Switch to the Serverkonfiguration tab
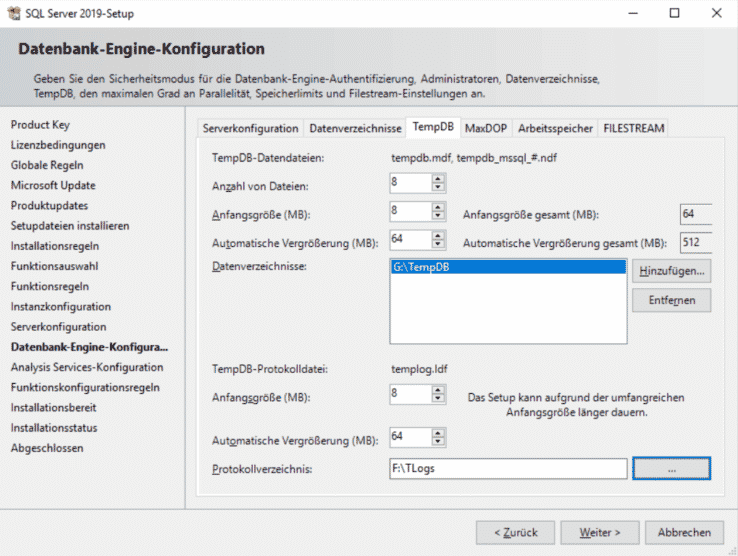 coord(250,129)
